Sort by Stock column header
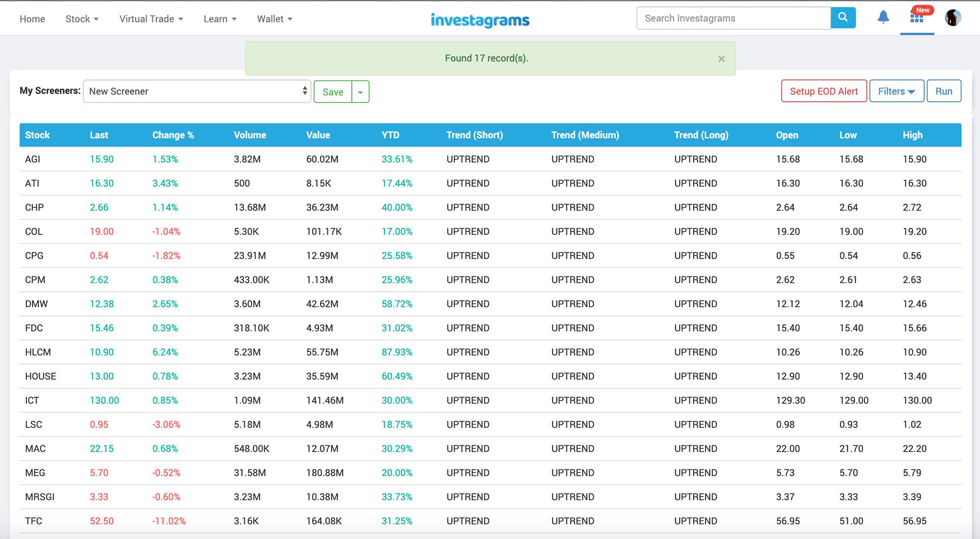Screen dimensions: 980x539 37,135
